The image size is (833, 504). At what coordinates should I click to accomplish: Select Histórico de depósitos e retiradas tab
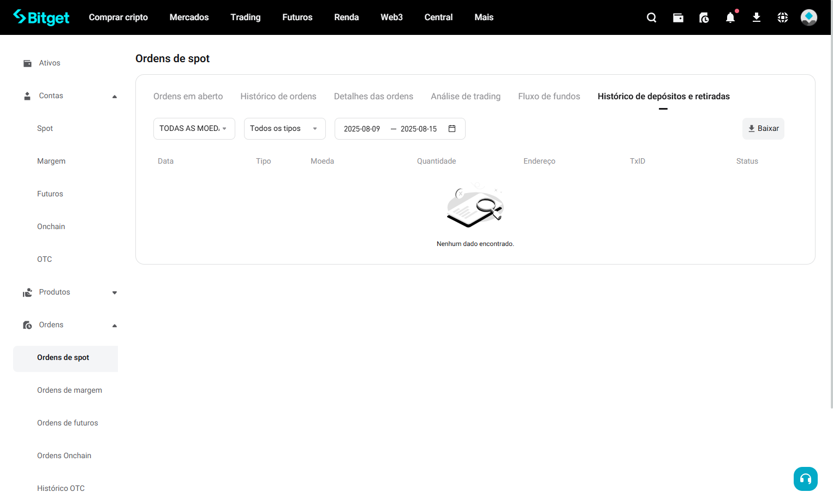[x=664, y=97]
